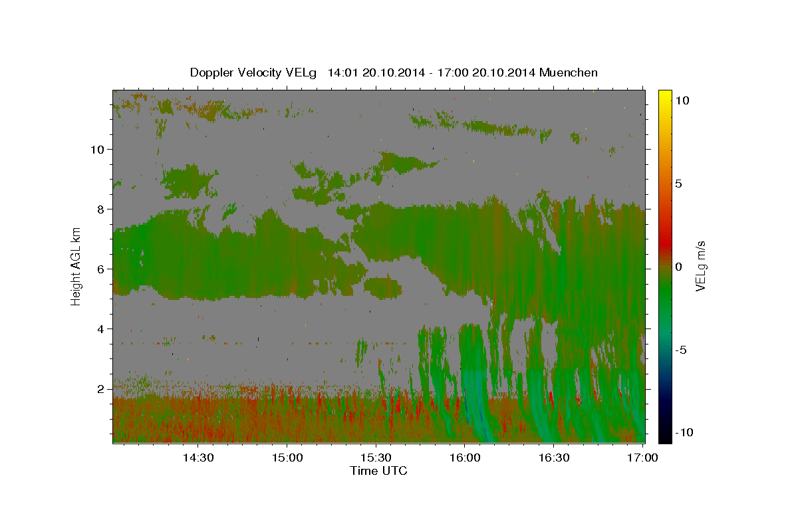Click the colorbar label -5
This screenshot has width=798, height=532.
(682, 349)
